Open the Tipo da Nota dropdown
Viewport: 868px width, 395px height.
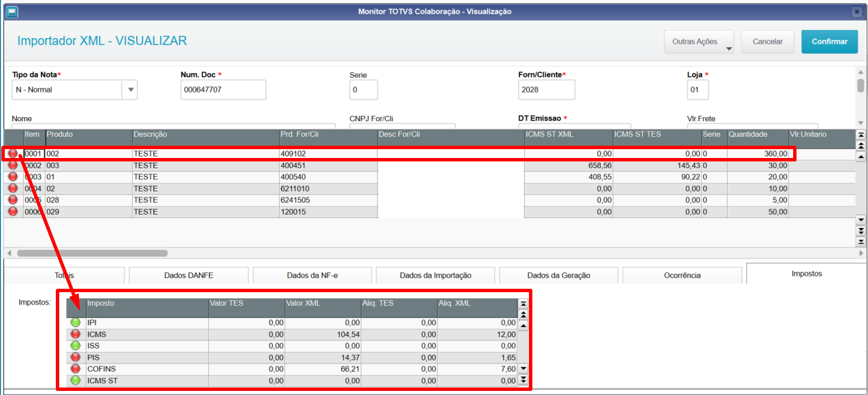point(130,90)
